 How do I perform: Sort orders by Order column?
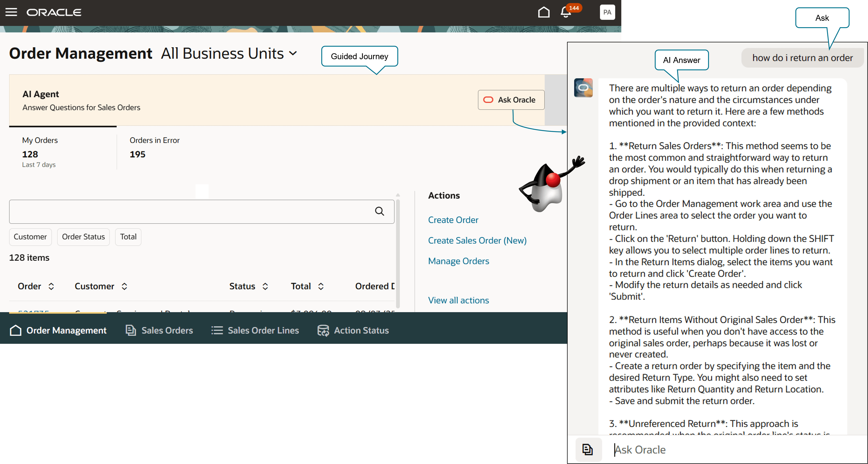tap(51, 286)
